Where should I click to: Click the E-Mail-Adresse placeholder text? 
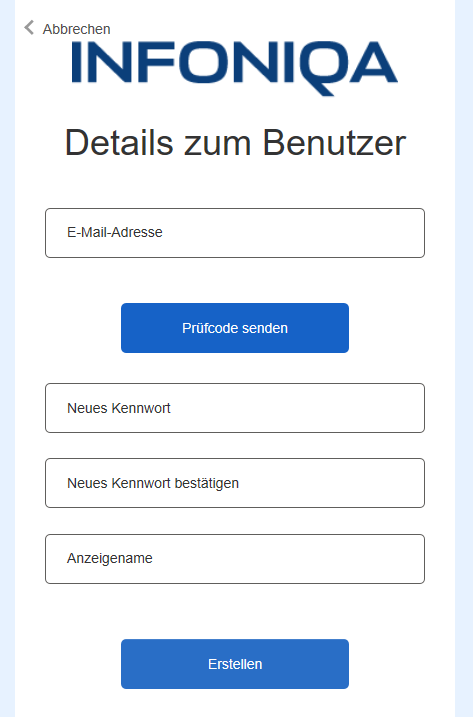tap(115, 232)
